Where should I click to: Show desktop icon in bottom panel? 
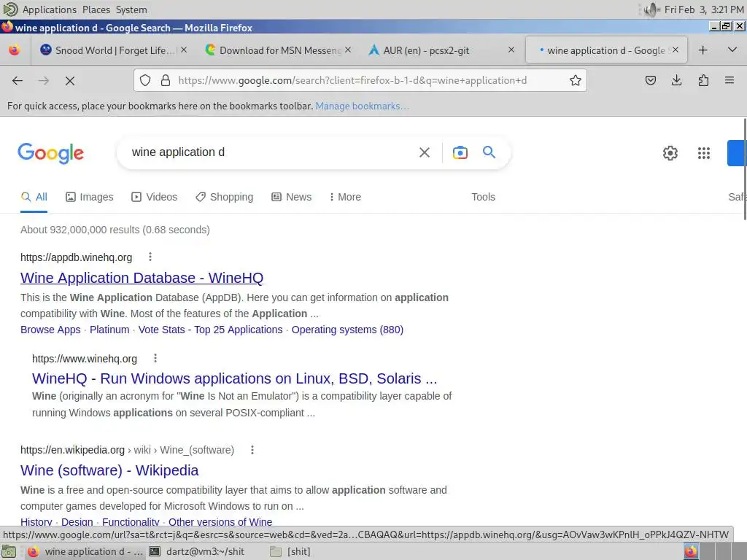coord(9,551)
